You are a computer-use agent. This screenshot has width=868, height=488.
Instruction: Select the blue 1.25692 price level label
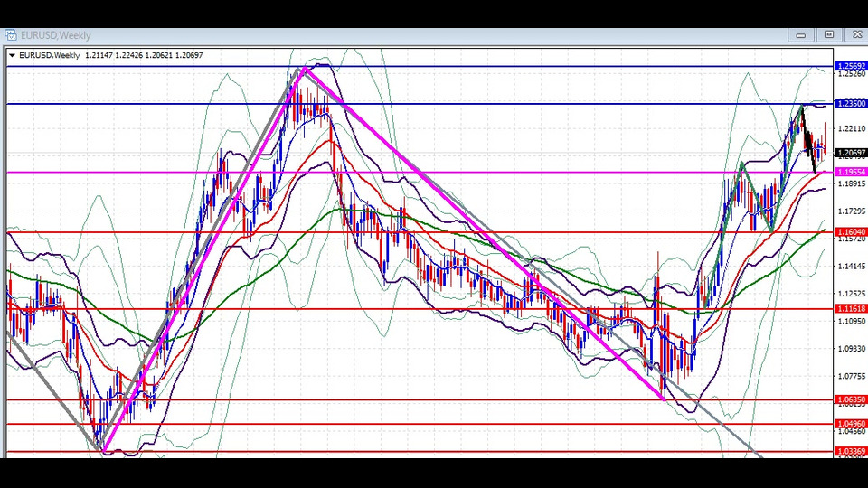point(851,66)
